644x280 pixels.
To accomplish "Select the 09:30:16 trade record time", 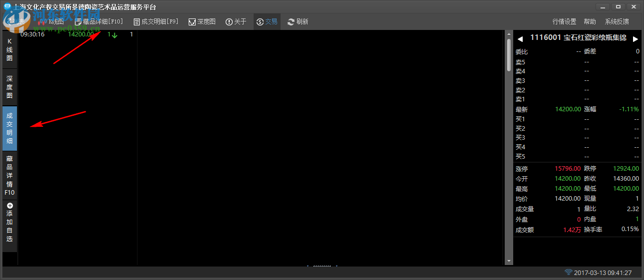I will click(32, 34).
